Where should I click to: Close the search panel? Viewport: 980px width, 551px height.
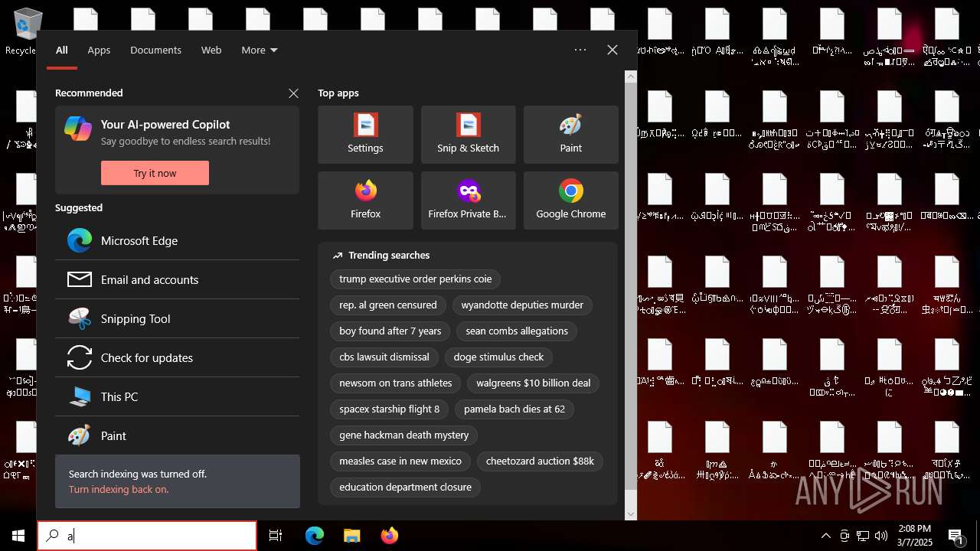coord(612,50)
